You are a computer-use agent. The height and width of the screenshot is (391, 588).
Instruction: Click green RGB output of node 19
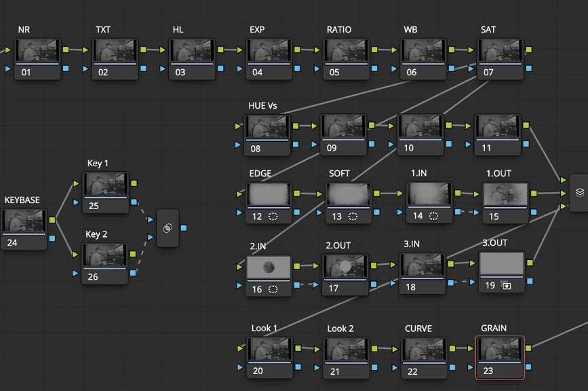click(x=530, y=263)
